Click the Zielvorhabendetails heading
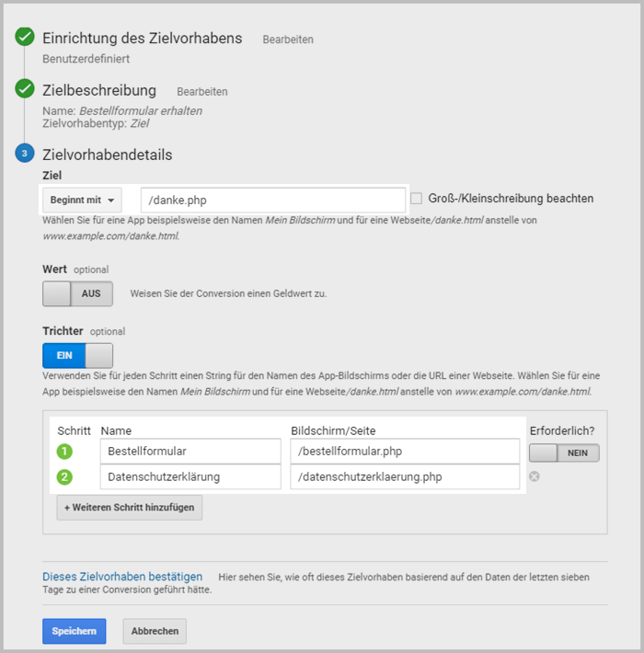 (108, 155)
